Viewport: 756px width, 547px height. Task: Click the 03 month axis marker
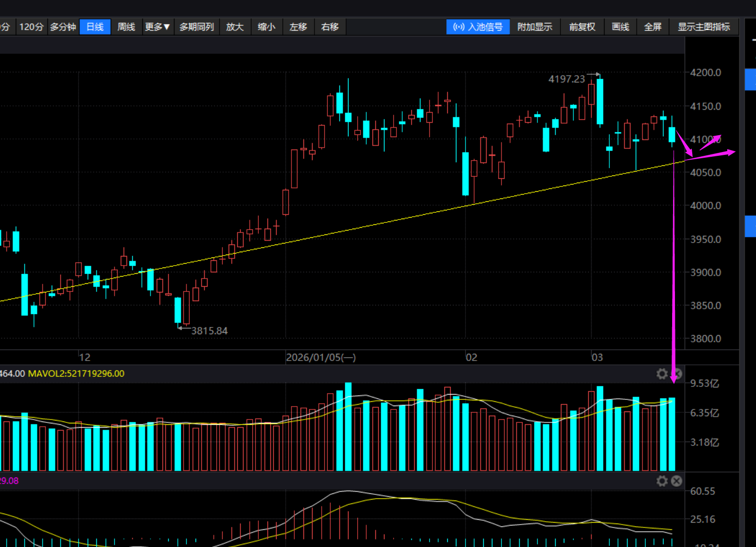(x=597, y=358)
